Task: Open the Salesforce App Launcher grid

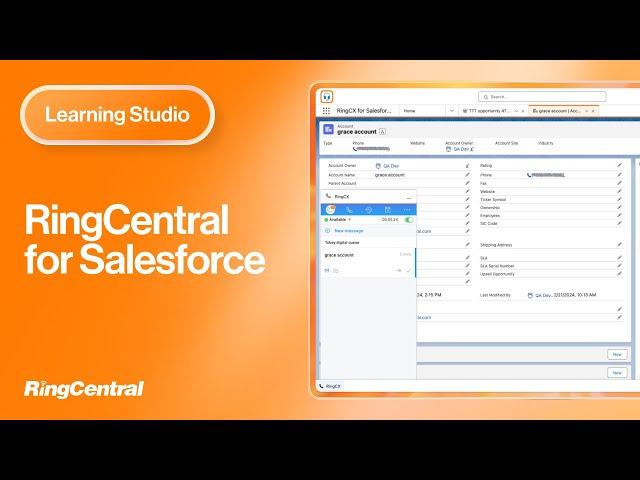Action: point(326,111)
